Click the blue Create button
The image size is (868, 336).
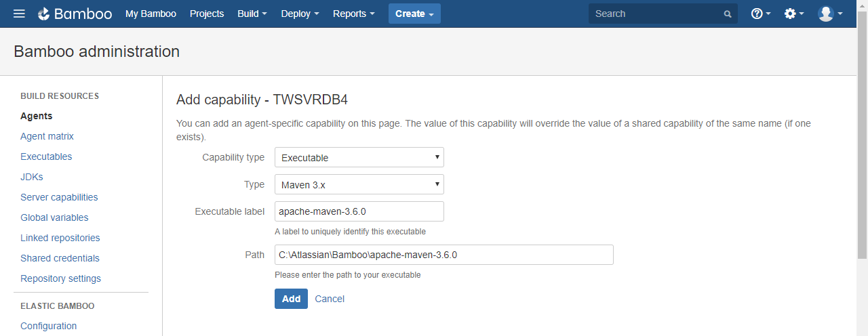point(414,14)
